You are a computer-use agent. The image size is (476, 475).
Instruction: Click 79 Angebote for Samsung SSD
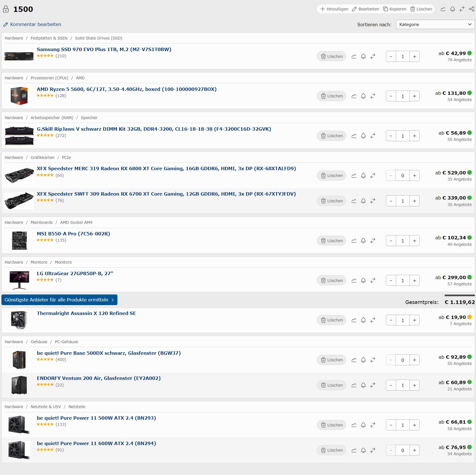[459, 60]
